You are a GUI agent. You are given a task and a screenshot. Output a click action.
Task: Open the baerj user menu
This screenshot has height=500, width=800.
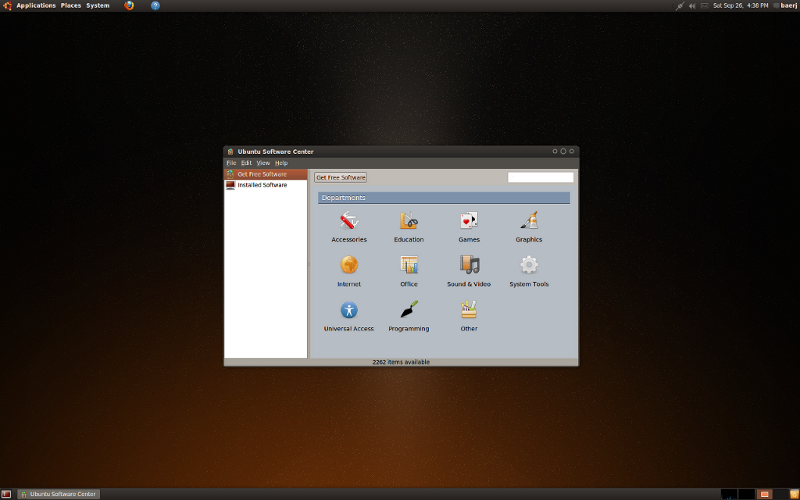[785, 6]
